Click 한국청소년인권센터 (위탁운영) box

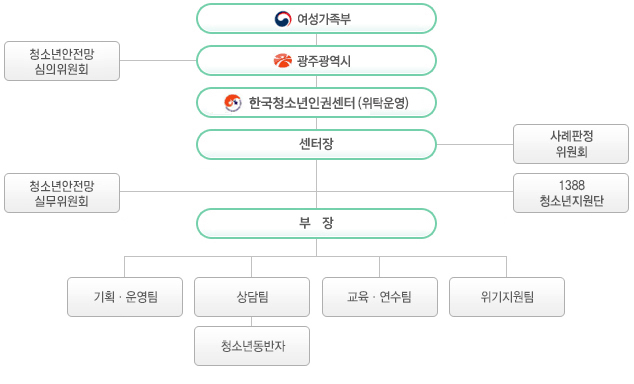tap(316, 103)
